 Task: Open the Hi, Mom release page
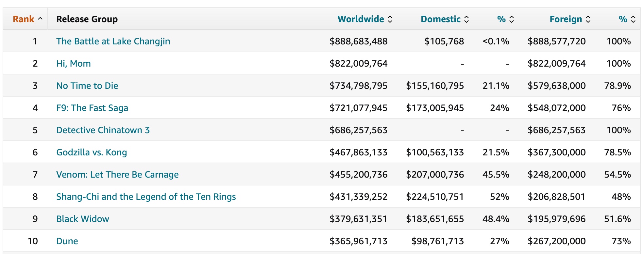74,63
